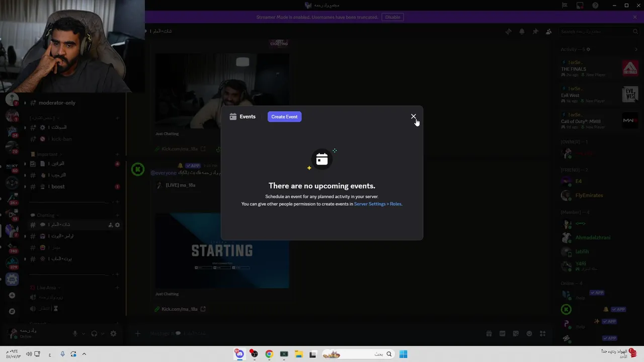Screen dimensions: 644x362
Task: Collapse the Live Area category
Action: point(45,288)
